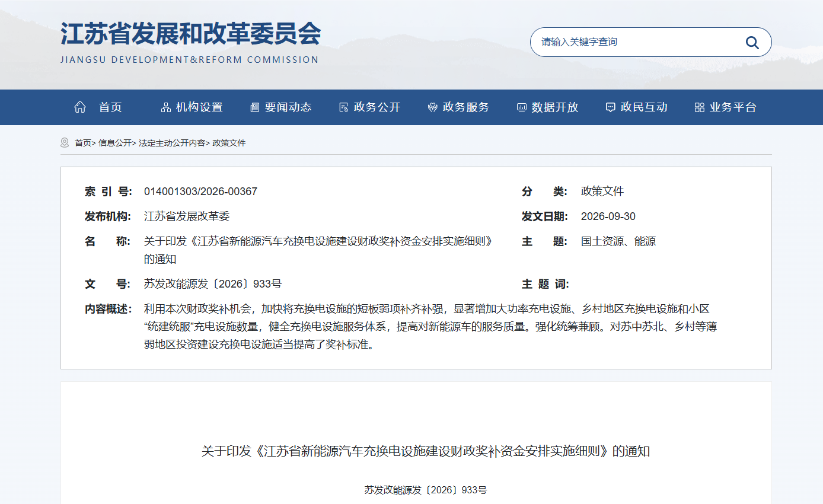Screen dimensions: 823x504
Task: Click the 索引号 field label
Action: pos(107,192)
